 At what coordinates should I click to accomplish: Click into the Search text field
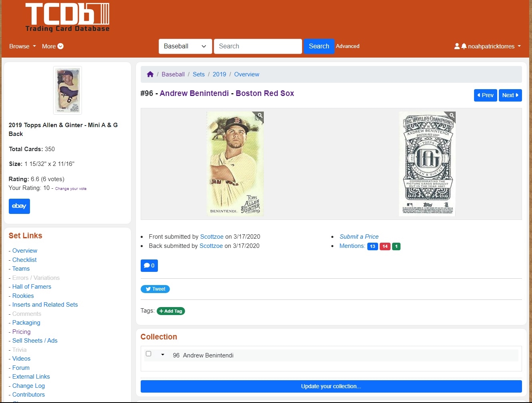coord(258,46)
